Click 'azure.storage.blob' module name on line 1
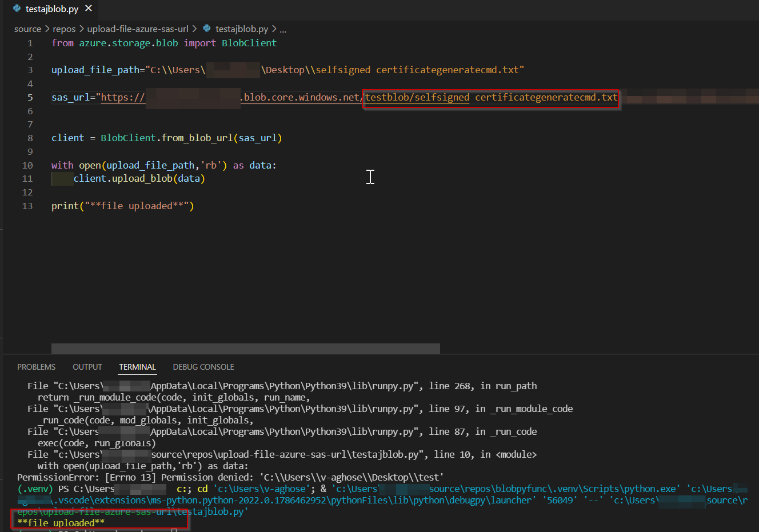This screenshot has height=532, width=759. tap(129, 43)
